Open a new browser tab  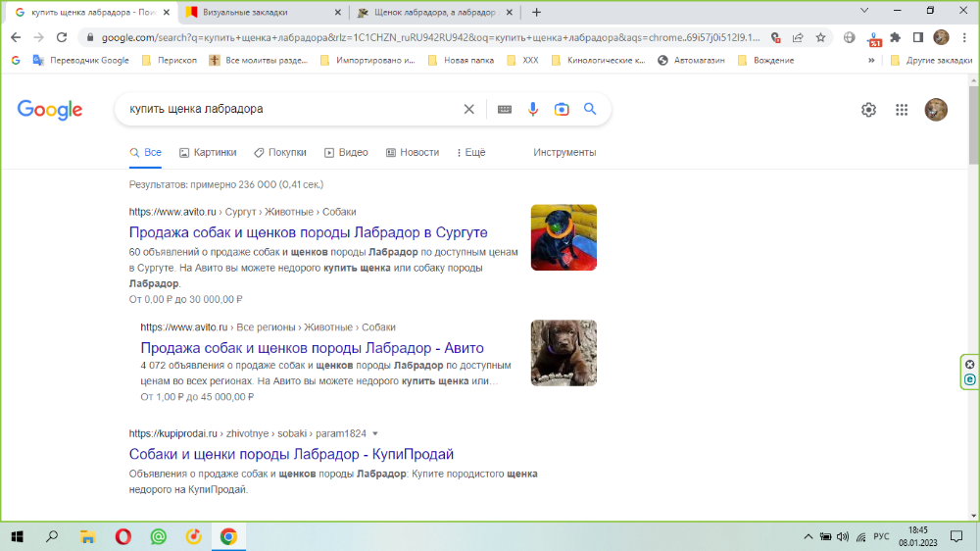(536, 12)
